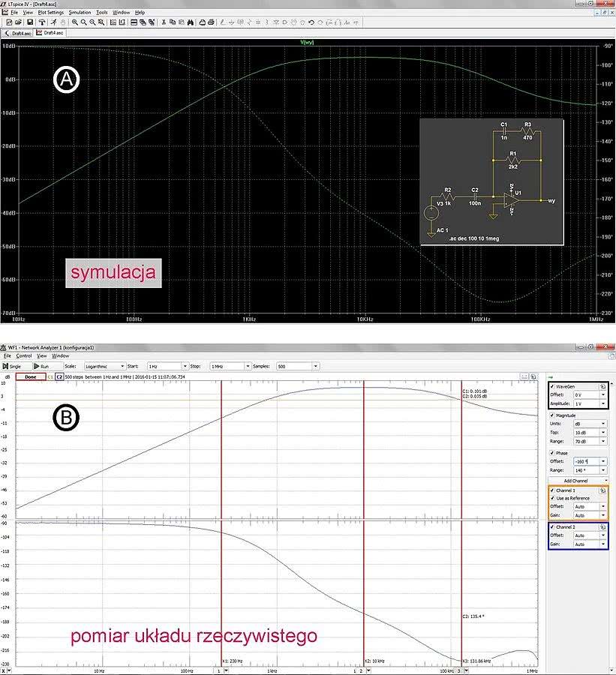Disable the Channel 2 checkbox

tap(553, 527)
